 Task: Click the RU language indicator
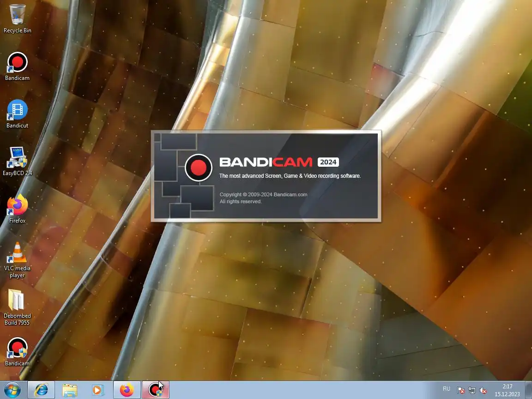point(447,389)
